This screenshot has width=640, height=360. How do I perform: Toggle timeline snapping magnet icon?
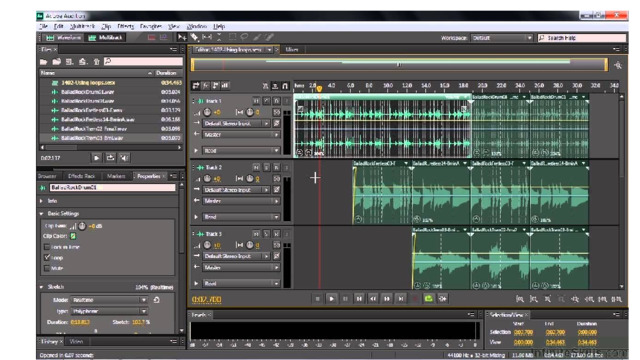(285, 86)
